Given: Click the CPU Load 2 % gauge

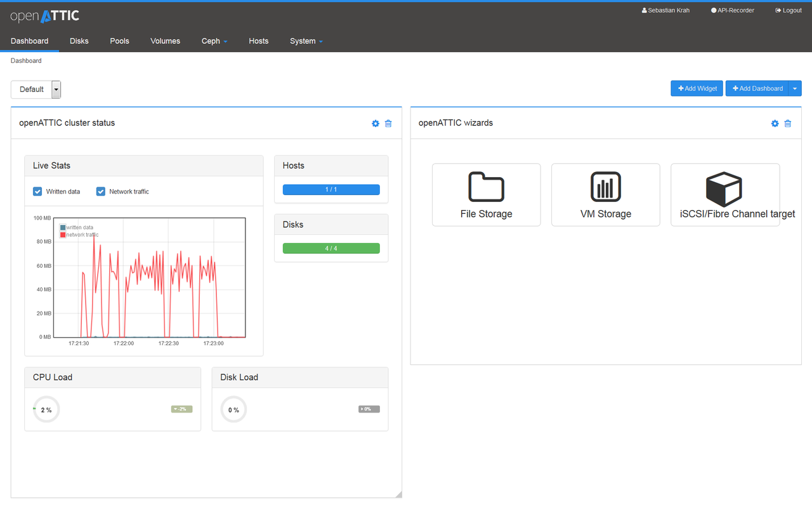Looking at the screenshot, I should (x=46, y=409).
